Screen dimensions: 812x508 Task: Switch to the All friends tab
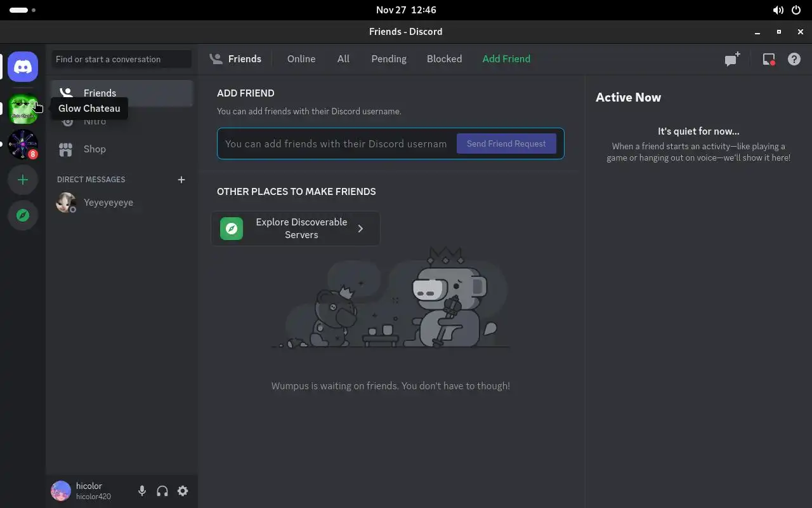pos(343,59)
